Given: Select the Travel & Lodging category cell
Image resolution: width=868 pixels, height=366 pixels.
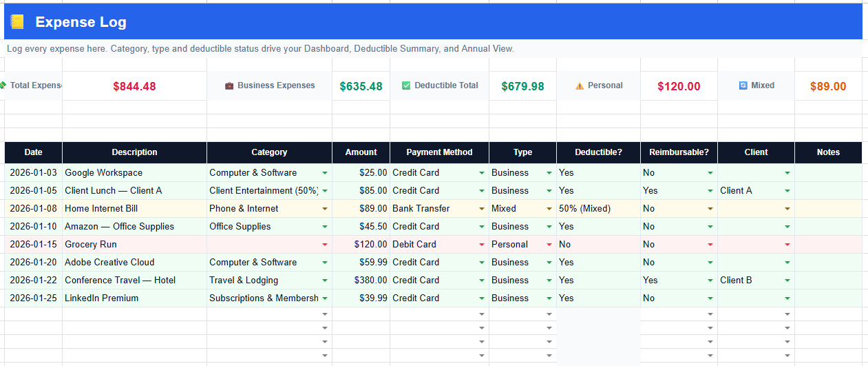Looking at the screenshot, I should [269, 281].
